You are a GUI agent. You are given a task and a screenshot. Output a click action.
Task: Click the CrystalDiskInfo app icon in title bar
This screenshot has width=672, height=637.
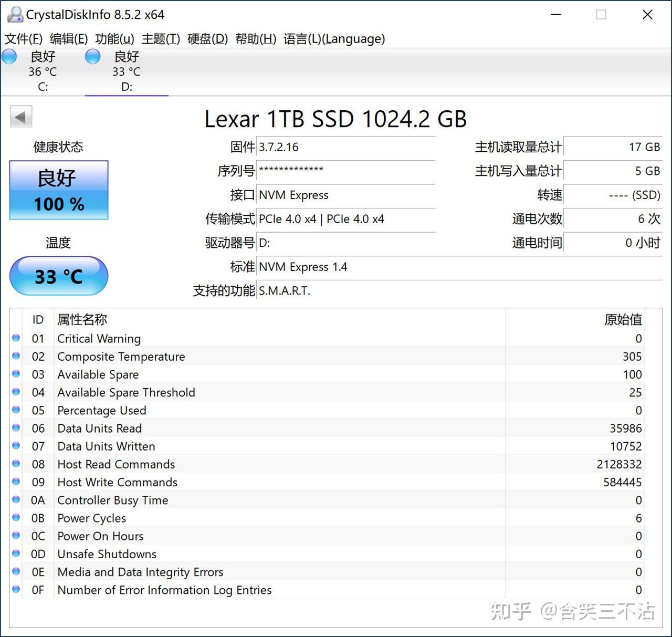pyautogui.click(x=14, y=14)
